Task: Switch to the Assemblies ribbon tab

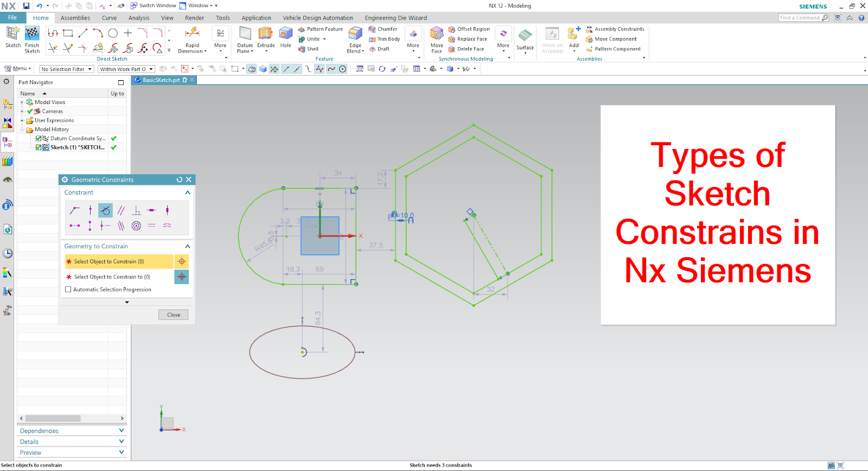Action: click(x=75, y=18)
